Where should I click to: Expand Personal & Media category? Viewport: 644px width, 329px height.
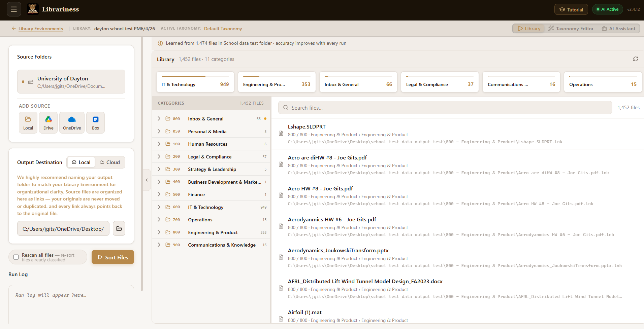tap(159, 131)
